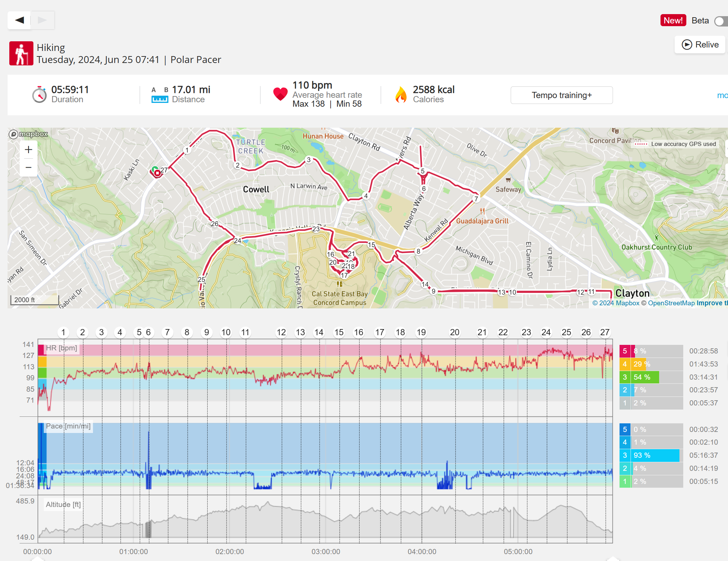Click the Mapbox logo
The height and width of the screenshot is (561, 728).
click(29, 134)
